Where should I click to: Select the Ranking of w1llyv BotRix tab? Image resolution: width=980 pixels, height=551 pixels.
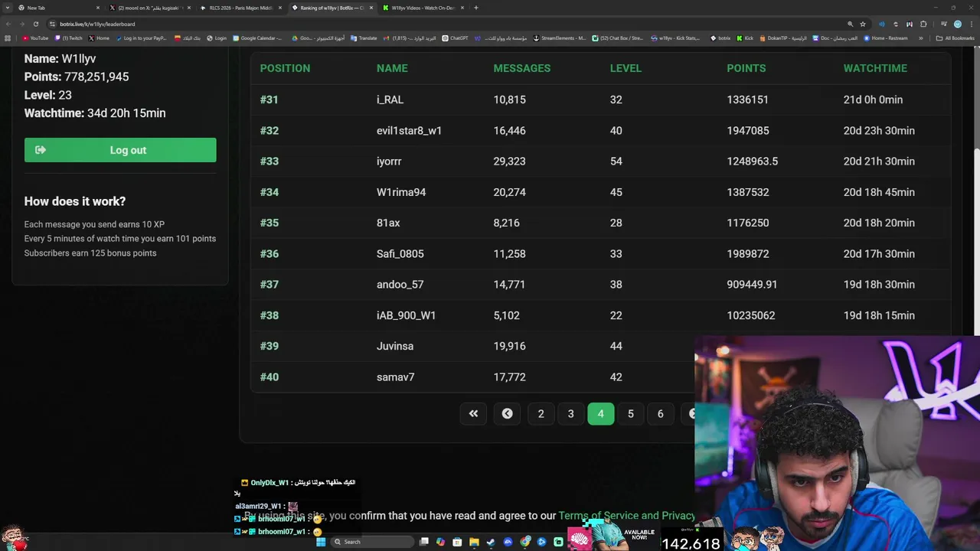point(332,8)
